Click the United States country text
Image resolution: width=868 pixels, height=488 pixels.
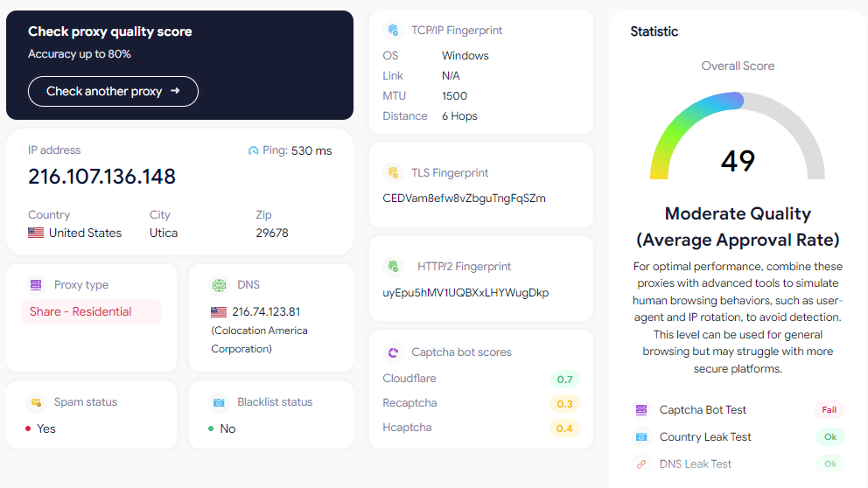(x=85, y=233)
